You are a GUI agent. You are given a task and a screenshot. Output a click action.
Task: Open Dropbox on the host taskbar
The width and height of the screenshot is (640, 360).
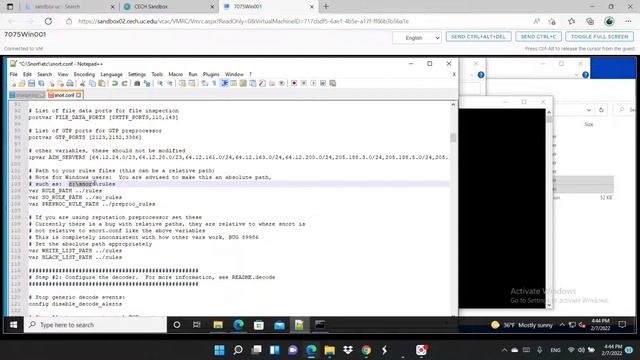point(348,350)
